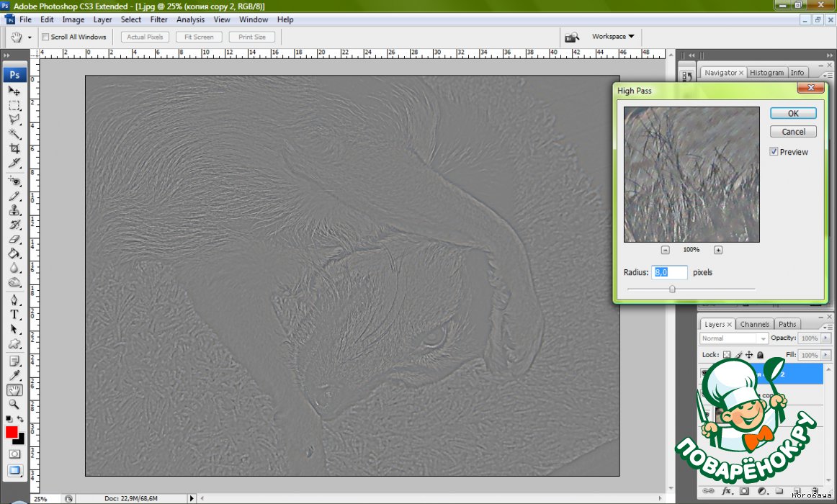This screenshot has width=837, height=504.
Task: Click the Radius input field
Action: coord(669,273)
